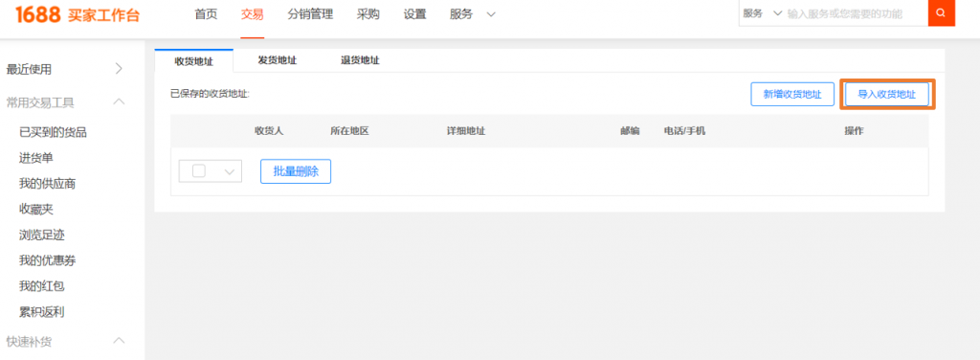
Task: Focus the service search input field
Action: tap(856, 13)
